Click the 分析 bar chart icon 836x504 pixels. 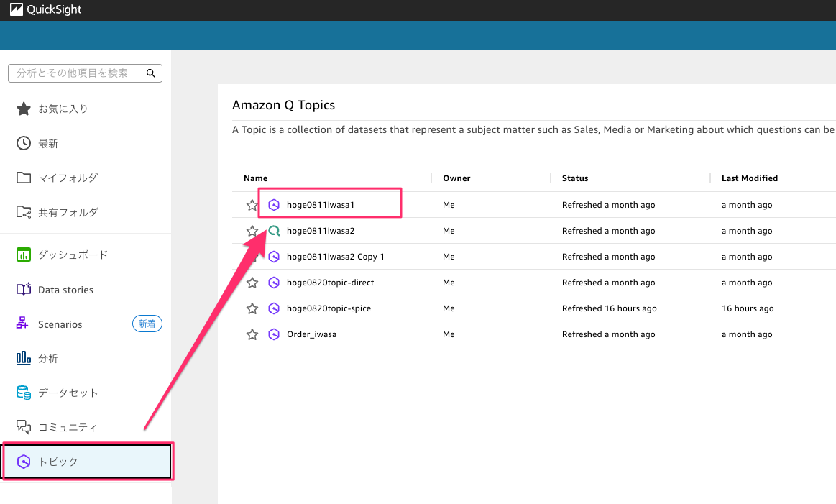pos(24,358)
